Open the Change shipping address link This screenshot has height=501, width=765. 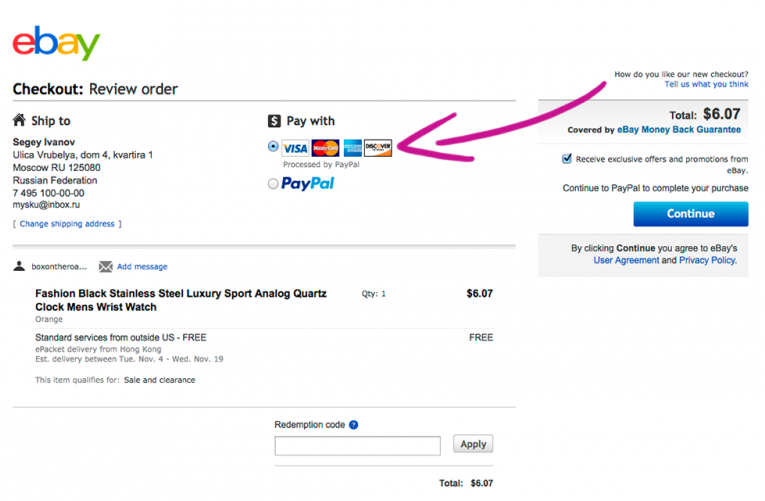pos(67,224)
